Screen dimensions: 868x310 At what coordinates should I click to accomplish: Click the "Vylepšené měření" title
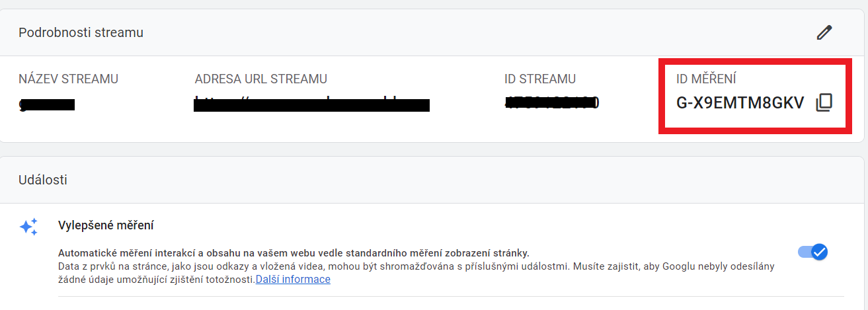[106, 225]
